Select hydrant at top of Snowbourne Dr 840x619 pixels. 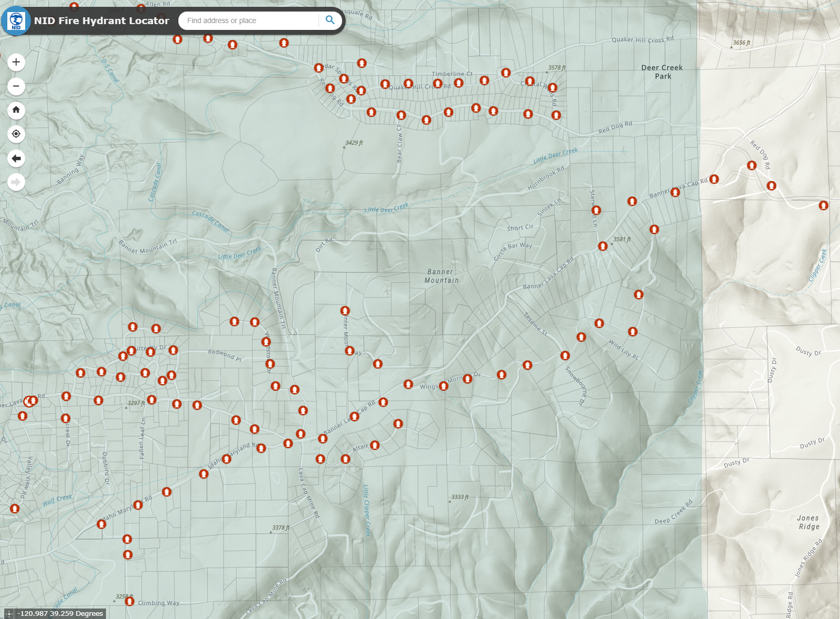[565, 356]
